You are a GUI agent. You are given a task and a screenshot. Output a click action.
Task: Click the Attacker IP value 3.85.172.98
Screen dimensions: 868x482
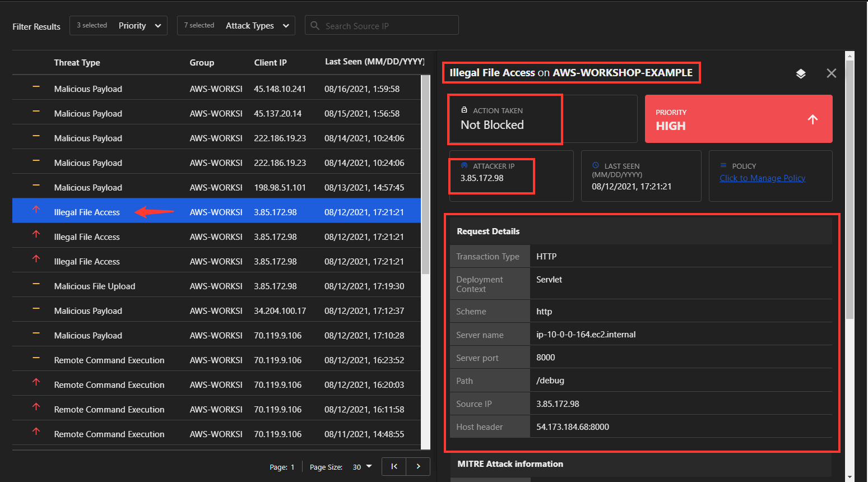pyautogui.click(x=482, y=178)
